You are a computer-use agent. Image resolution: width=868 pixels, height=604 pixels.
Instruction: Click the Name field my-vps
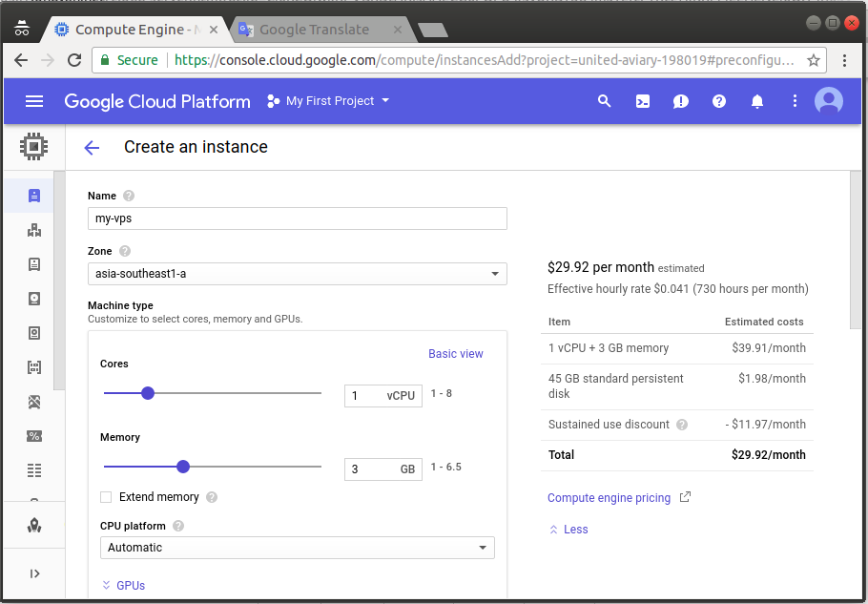pyautogui.click(x=298, y=219)
